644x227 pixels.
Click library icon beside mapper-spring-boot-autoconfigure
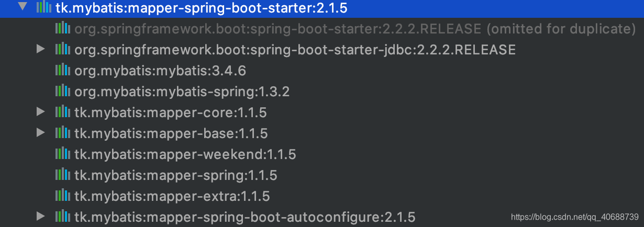coord(63,217)
